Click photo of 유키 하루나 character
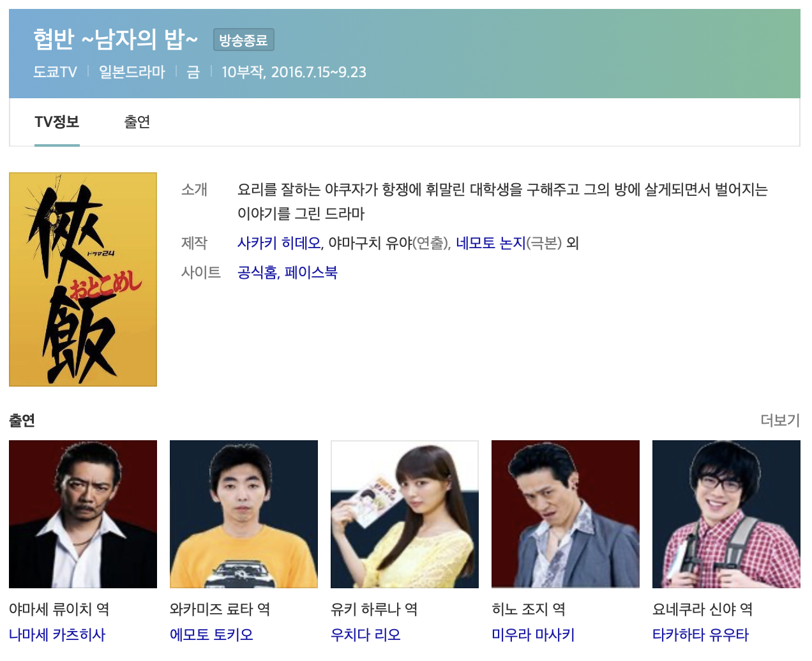 pos(405,514)
